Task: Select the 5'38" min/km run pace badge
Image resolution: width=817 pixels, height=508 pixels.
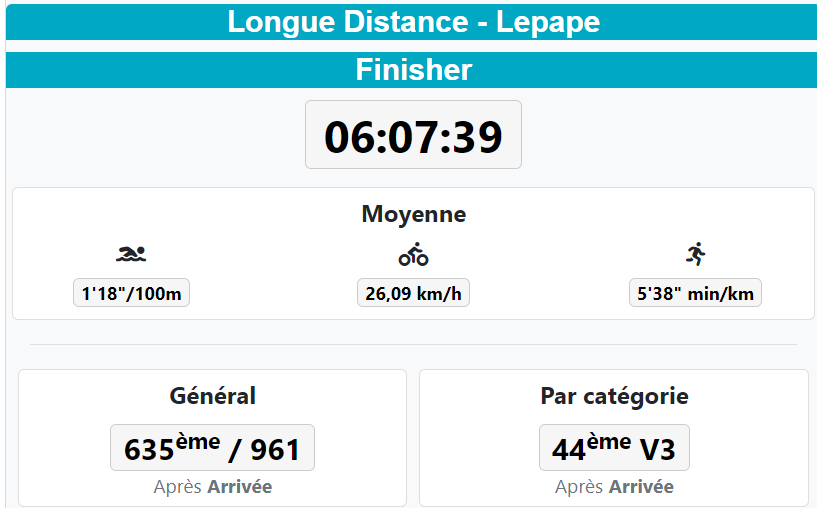Action: click(x=695, y=293)
